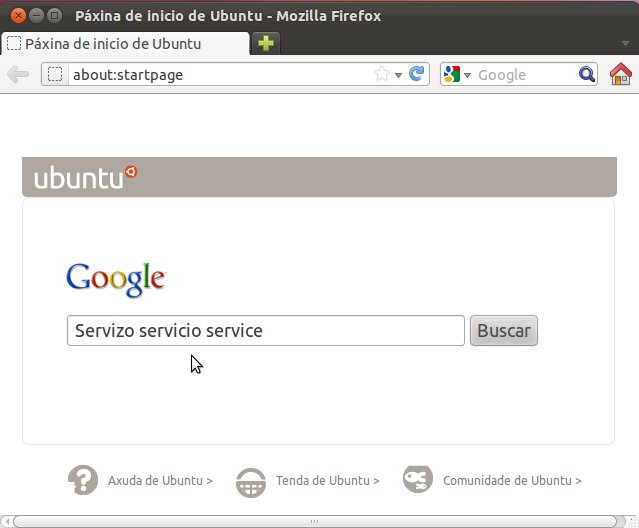The image size is (639, 528).
Task: Open a new tab with plus button
Action: pyautogui.click(x=266, y=43)
